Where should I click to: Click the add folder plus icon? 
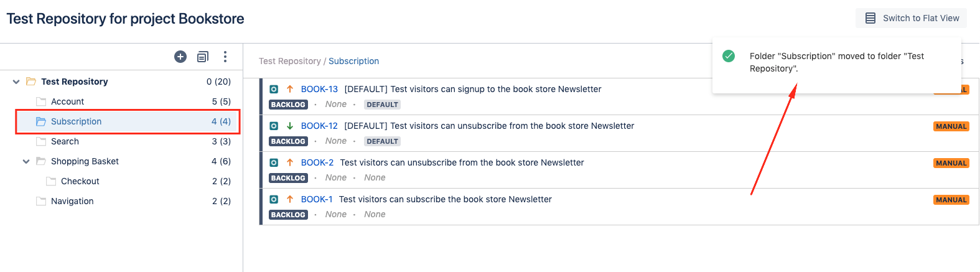180,57
